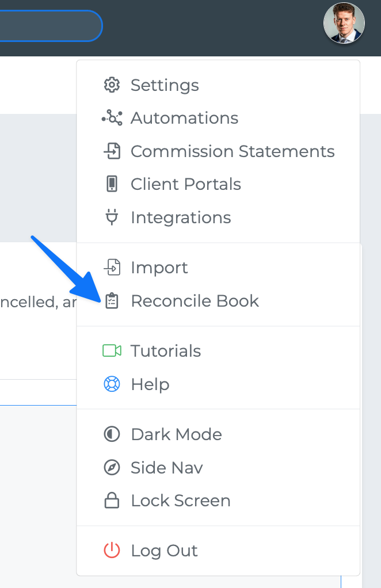Click the blue Help lifebuoy icon
Viewport: 381px width, 588px height.
click(112, 384)
